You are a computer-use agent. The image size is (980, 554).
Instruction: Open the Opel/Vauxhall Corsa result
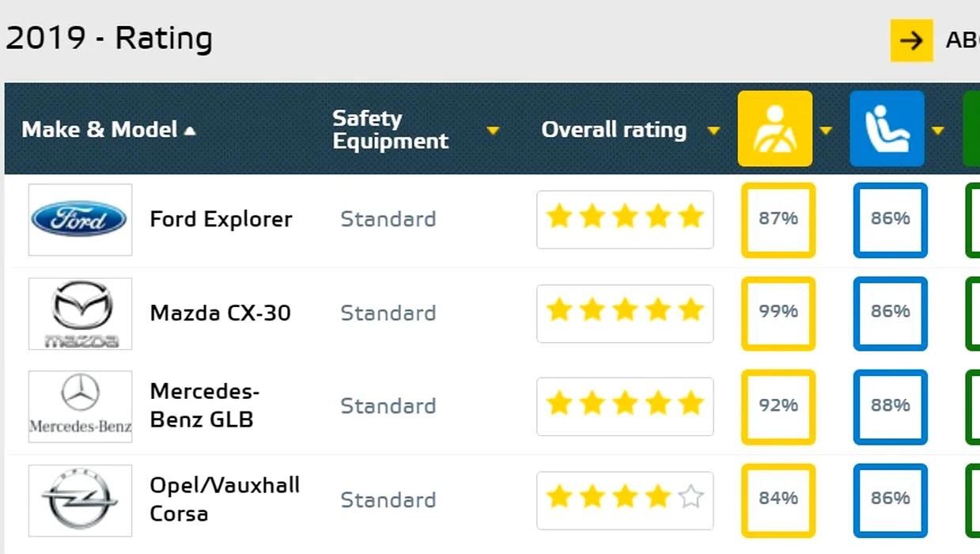pyautogui.click(x=225, y=499)
